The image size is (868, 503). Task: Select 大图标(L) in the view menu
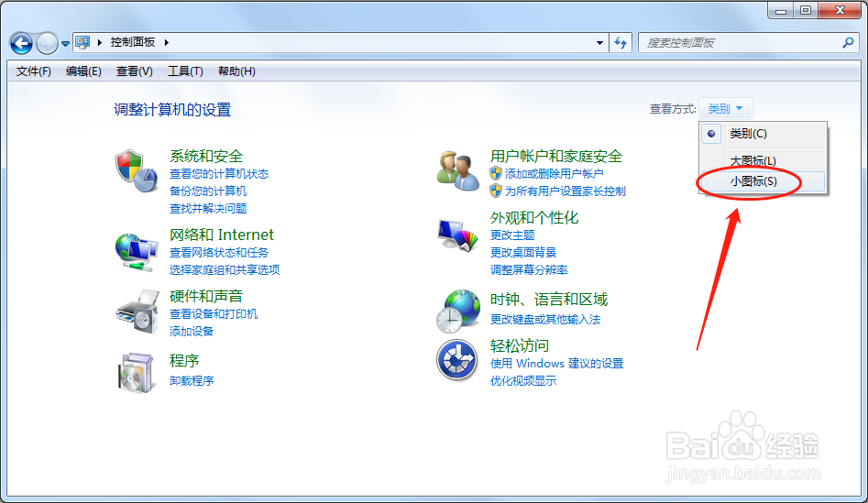[763, 160]
